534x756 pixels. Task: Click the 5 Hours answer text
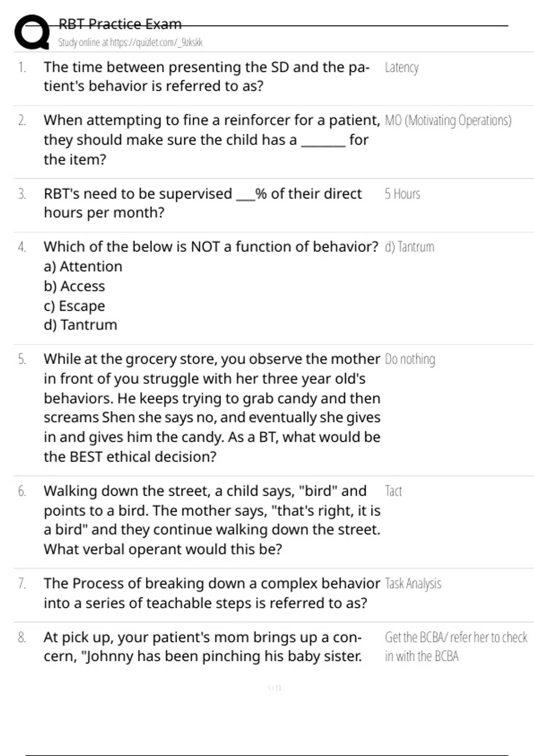[402, 194]
